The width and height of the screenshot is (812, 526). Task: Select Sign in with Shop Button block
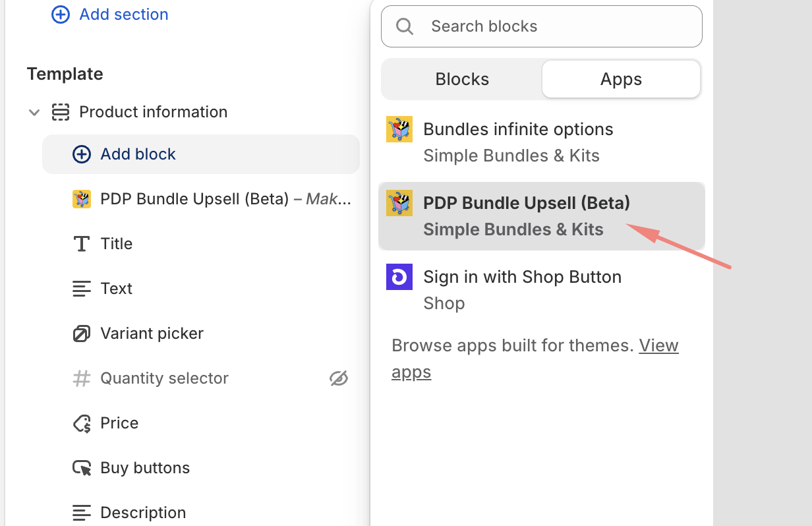[542, 290]
